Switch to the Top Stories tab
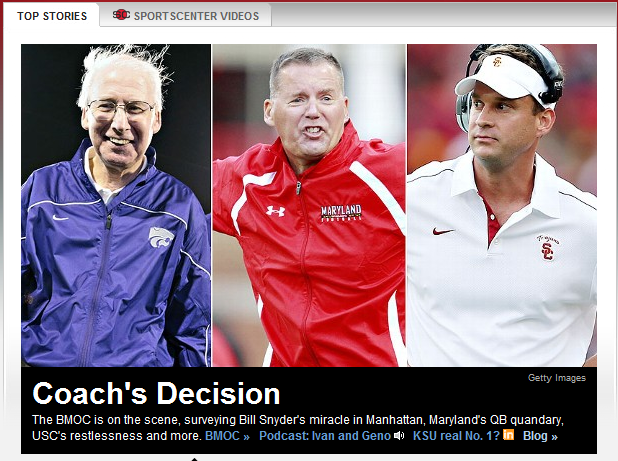The image size is (618, 461). tap(52, 16)
